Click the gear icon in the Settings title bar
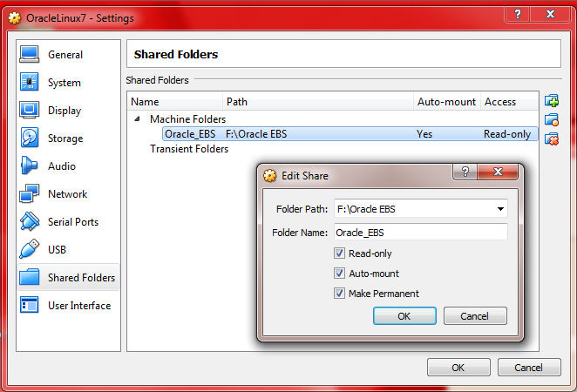The image size is (577, 392). click(14, 18)
